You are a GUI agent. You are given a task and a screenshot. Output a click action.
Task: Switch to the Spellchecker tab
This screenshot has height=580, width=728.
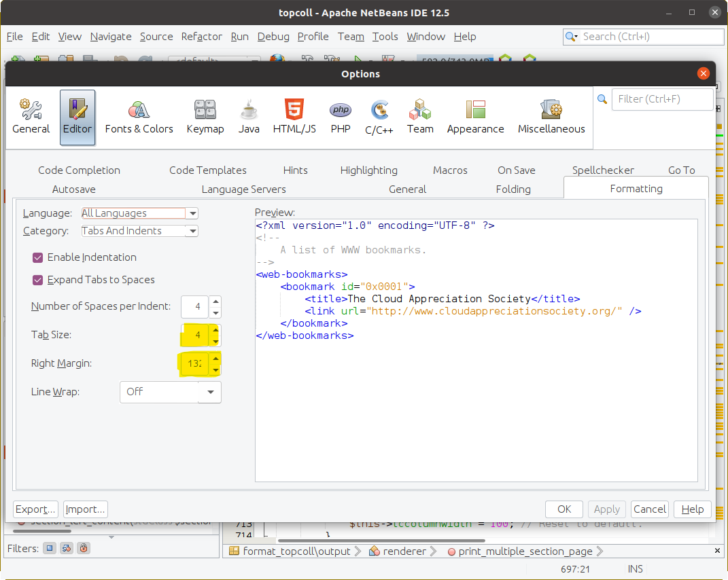[603, 170]
